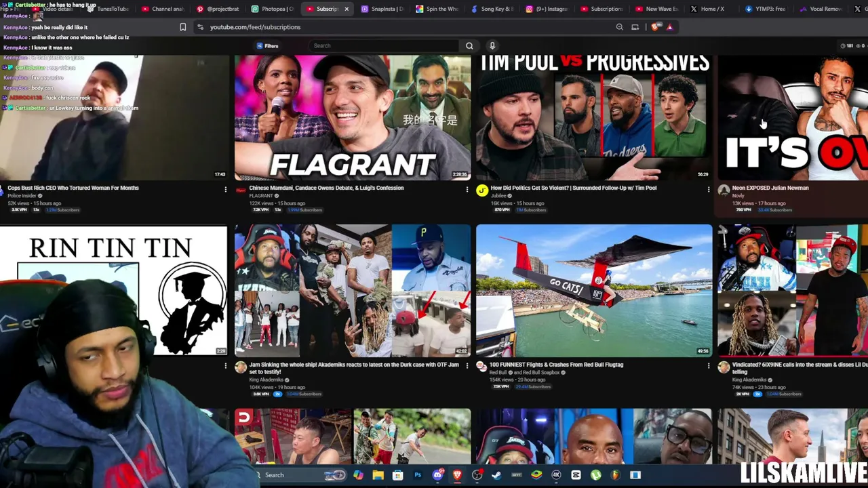Click the Red Bull channel avatar icon
This screenshot has height=488, width=868.
click(x=481, y=367)
